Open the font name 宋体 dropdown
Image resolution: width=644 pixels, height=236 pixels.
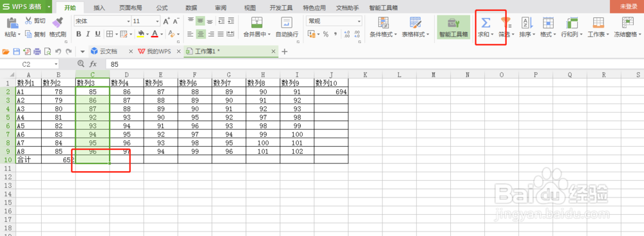coord(129,21)
